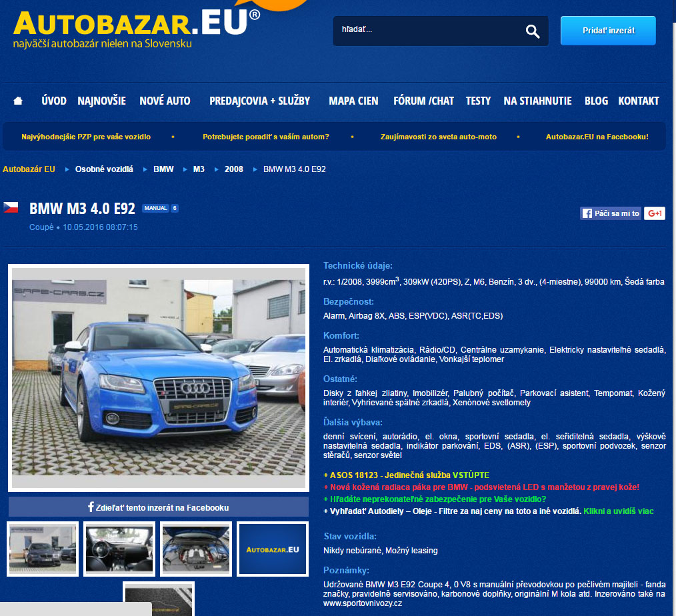The width and height of the screenshot is (676, 616).
Task: Open the FÓRUM /CHAT menu item
Action: click(x=423, y=101)
